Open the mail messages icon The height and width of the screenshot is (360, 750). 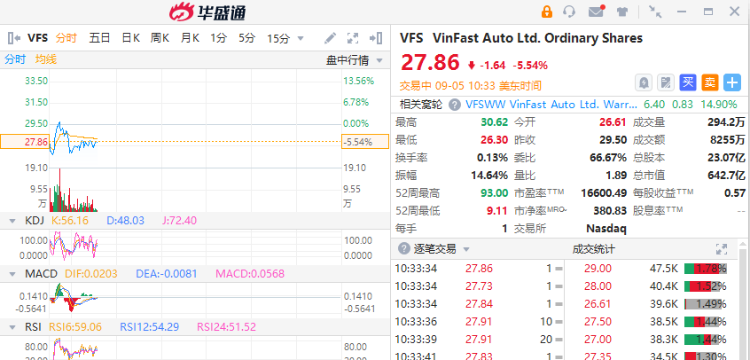point(596,11)
